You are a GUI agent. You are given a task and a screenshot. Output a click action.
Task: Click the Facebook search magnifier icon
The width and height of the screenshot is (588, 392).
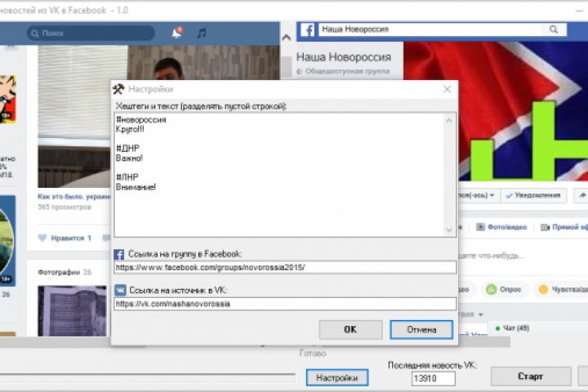554,29
